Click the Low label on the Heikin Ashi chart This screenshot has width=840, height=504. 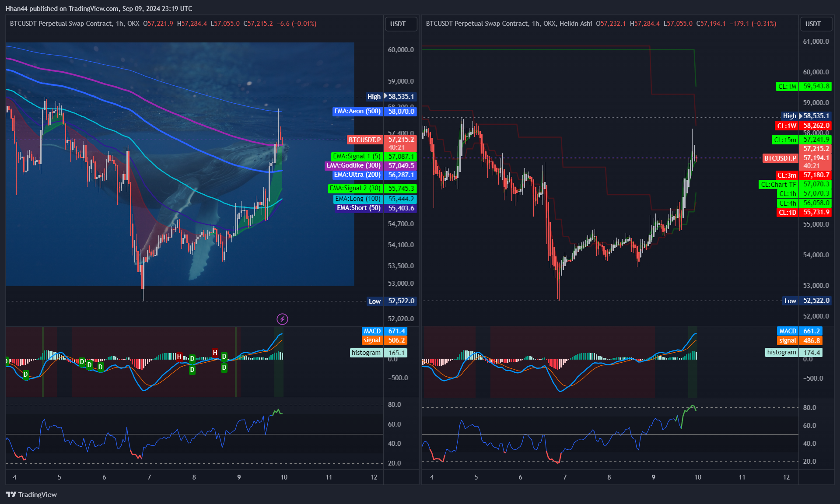(x=790, y=301)
